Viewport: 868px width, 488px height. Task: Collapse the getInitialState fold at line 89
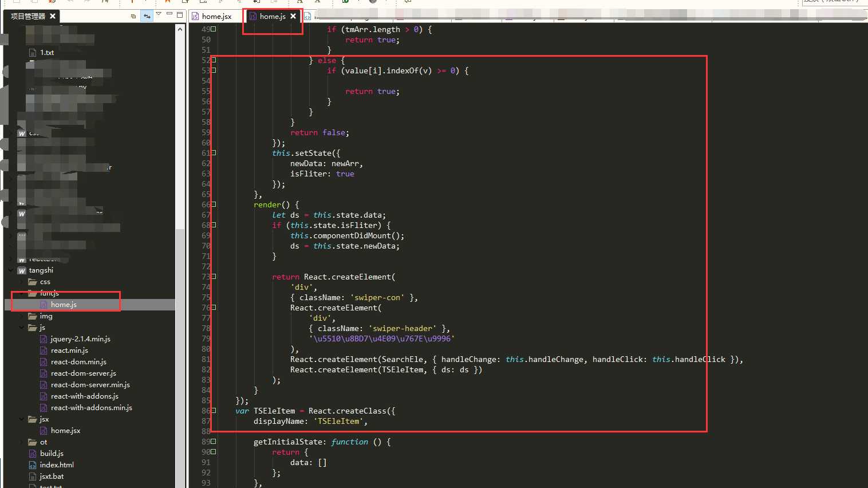coord(214,441)
